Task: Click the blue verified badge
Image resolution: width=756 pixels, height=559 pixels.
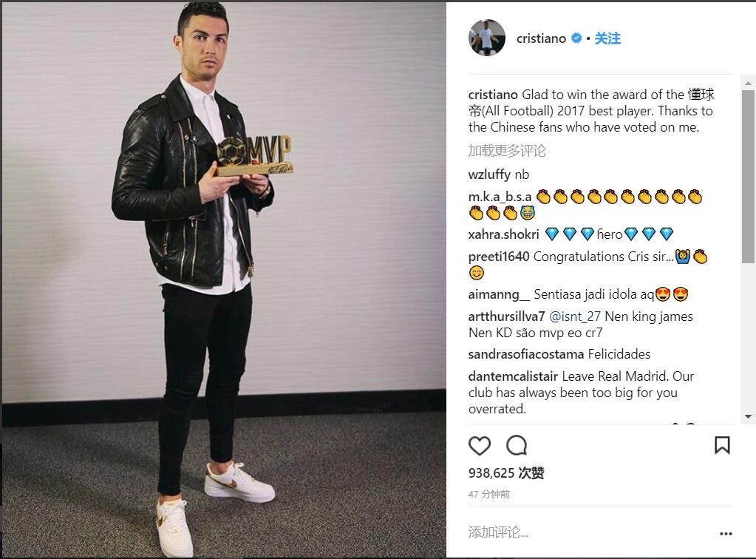Action: (x=576, y=38)
